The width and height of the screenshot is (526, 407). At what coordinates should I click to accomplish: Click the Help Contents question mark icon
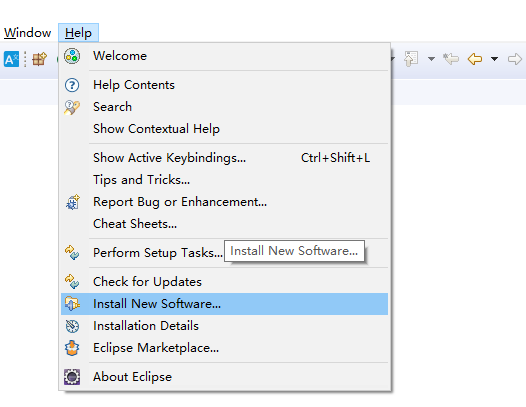tap(72, 85)
